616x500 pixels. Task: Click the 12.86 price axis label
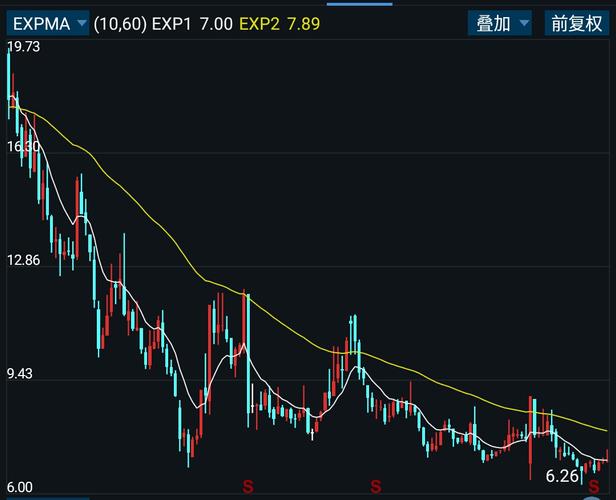click(x=24, y=260)
